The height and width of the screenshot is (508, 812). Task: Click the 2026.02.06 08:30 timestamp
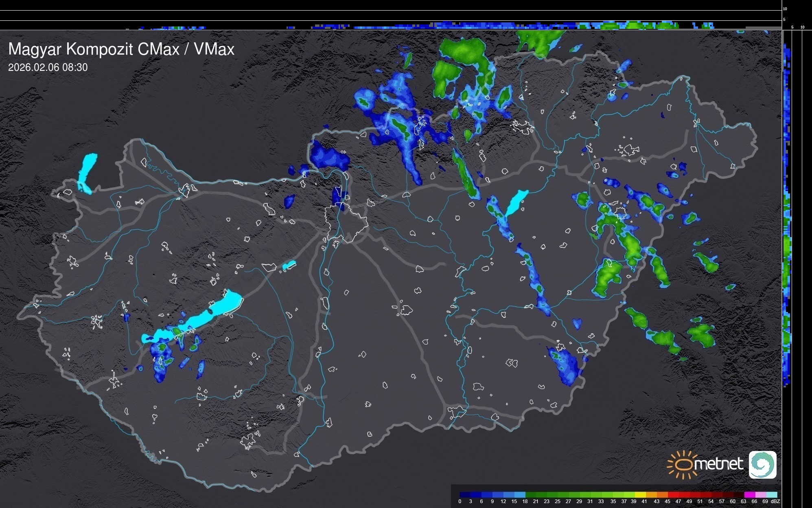(48, 68)
